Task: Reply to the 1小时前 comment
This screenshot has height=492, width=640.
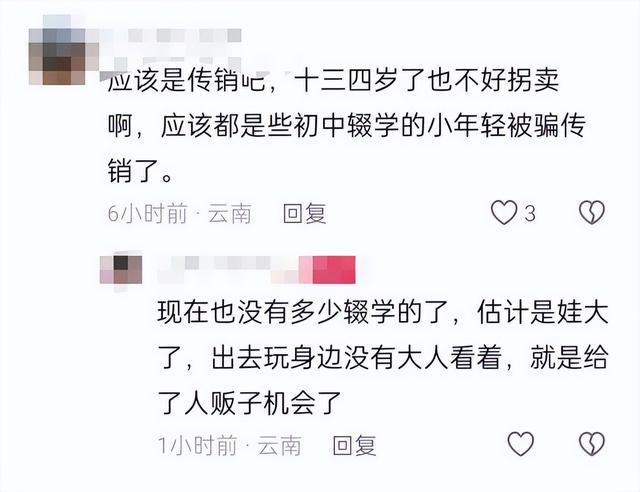Action: click(354, 445)
